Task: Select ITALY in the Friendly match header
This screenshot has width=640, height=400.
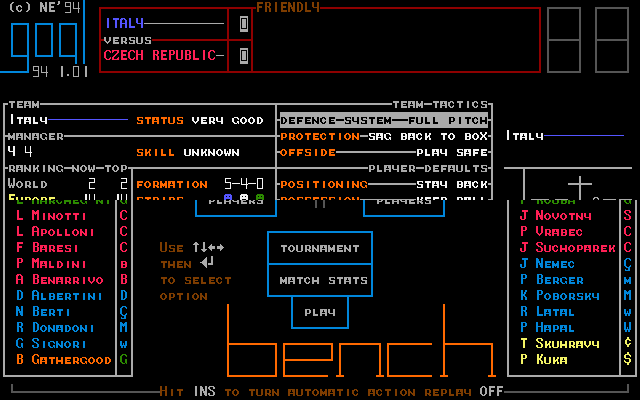Action: (x=124, y=23)
